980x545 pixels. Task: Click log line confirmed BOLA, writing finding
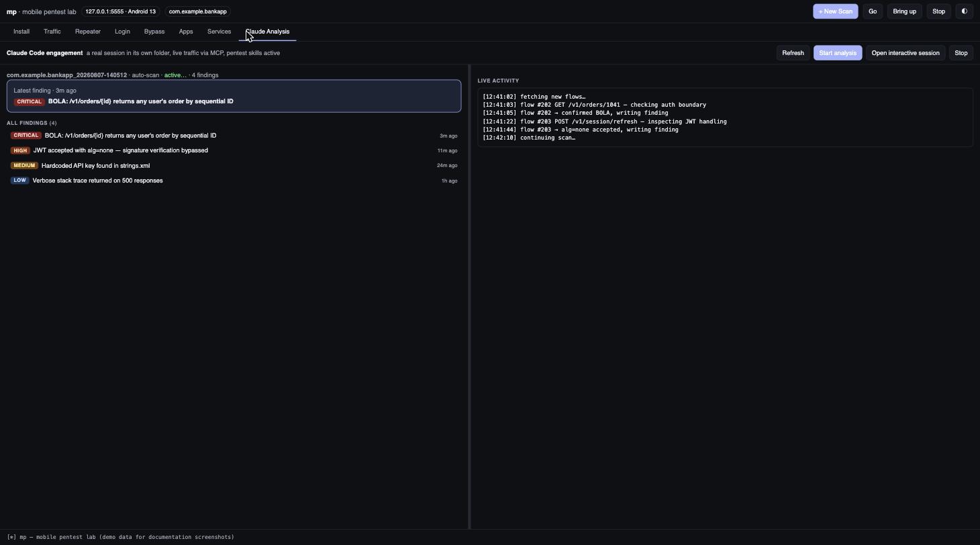575,113
